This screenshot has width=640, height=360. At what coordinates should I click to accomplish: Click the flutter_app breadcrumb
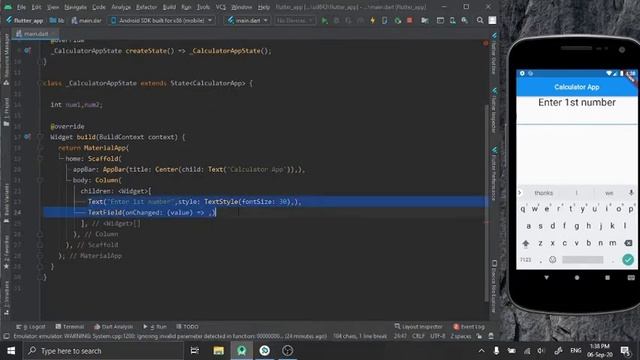coord(24,20)
